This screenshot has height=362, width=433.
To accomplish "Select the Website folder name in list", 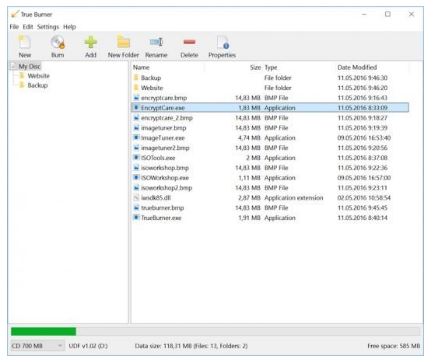I will (x=152, y=88).
